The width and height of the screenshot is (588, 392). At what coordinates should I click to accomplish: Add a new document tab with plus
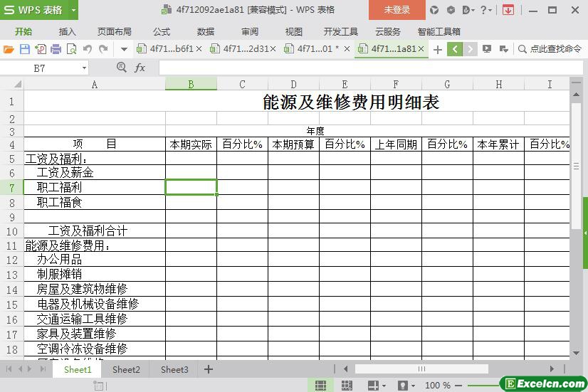click(x=437, y=49)
